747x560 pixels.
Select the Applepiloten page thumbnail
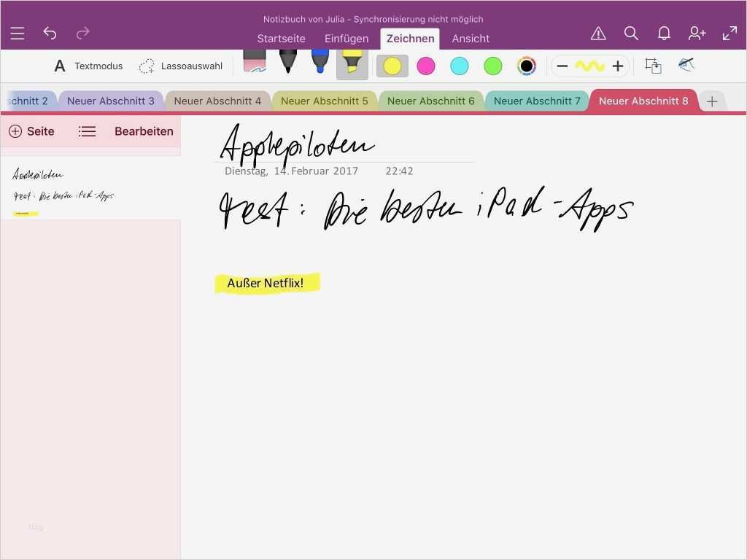point(90,188)
